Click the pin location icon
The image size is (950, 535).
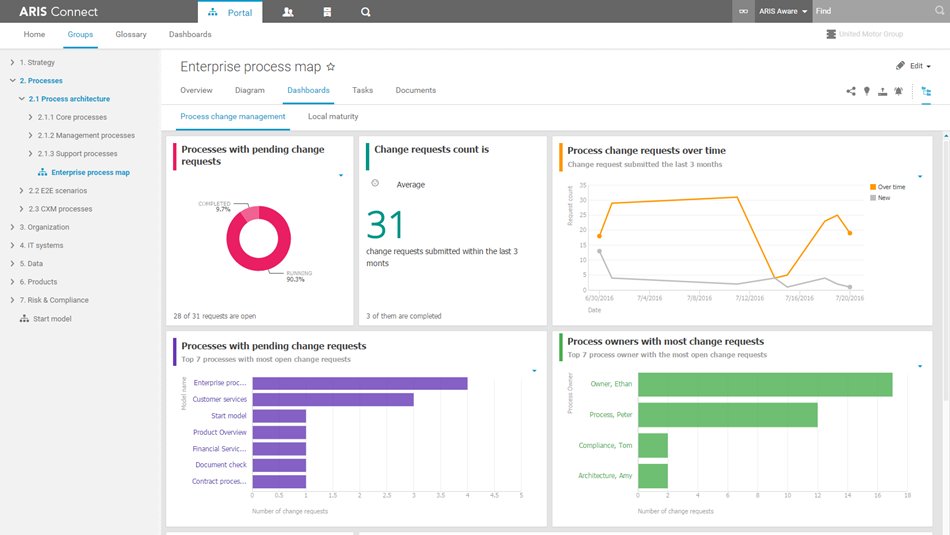[867, 91]
